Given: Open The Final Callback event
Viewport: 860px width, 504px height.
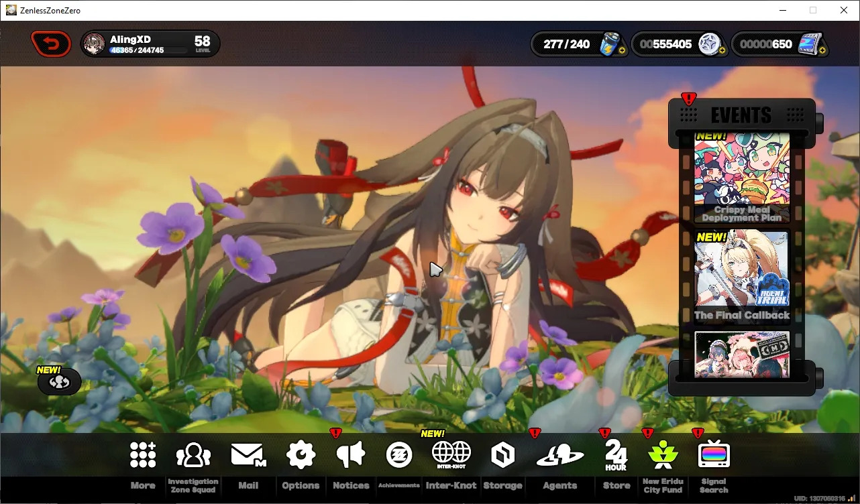Looking at the screenshot, I should point(742,277).
